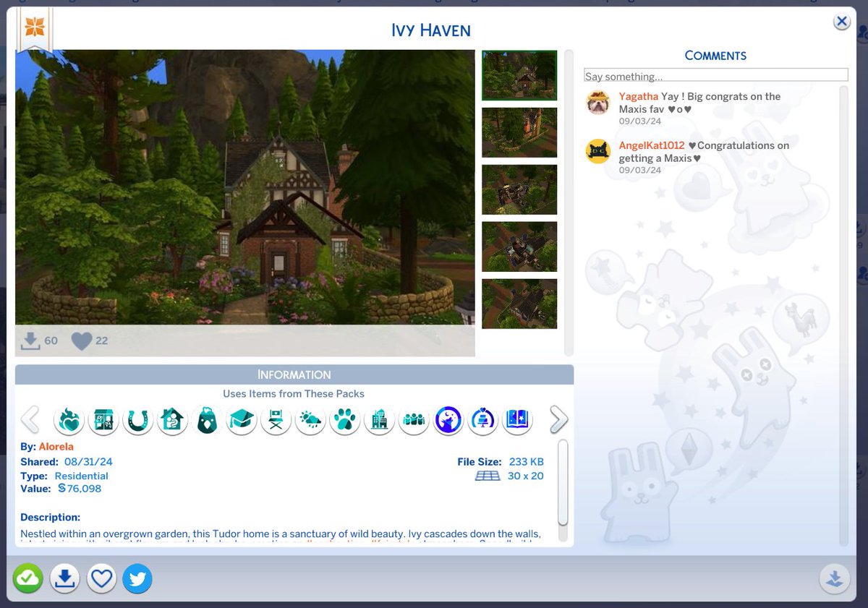Screen dimensions: 868x608
Task: Select fifth thumbnail in gallery strip
Action: pos(519,304)
